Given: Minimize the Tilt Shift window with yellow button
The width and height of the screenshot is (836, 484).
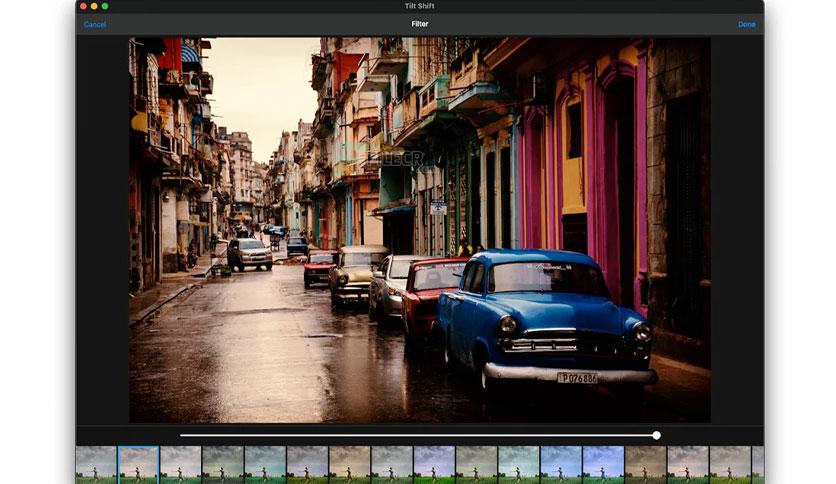Looking at the screenshot, I should pyautogui.click(x=94, y=6).
